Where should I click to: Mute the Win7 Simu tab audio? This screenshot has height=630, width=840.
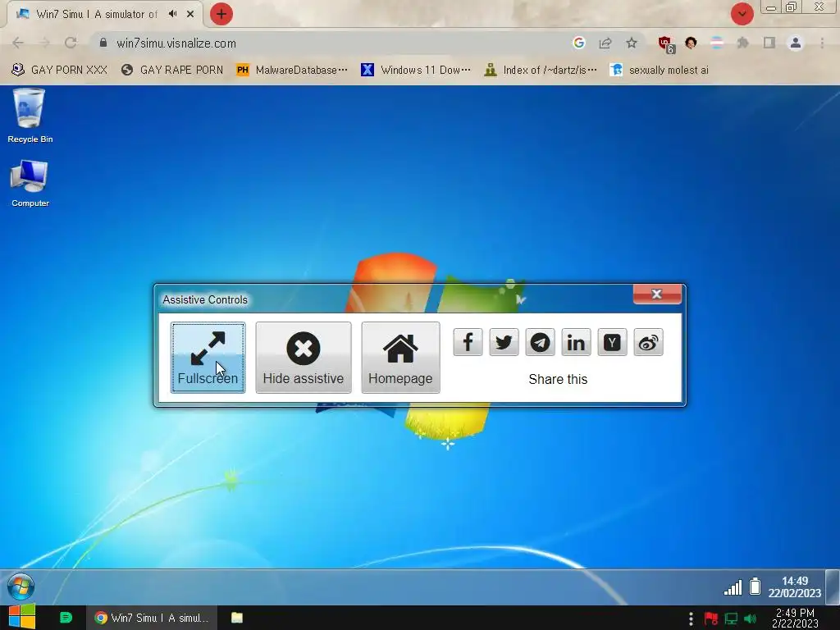point(172,14)
